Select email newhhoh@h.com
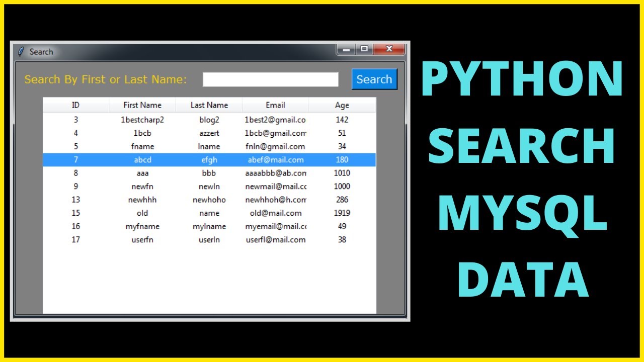 (276, 200)
